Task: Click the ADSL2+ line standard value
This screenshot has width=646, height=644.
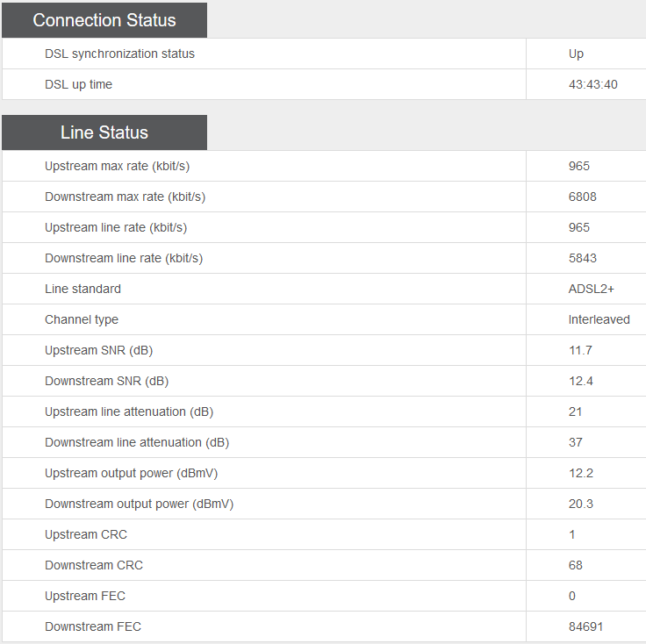Action: pyautogui.click(x=592, y=289)
